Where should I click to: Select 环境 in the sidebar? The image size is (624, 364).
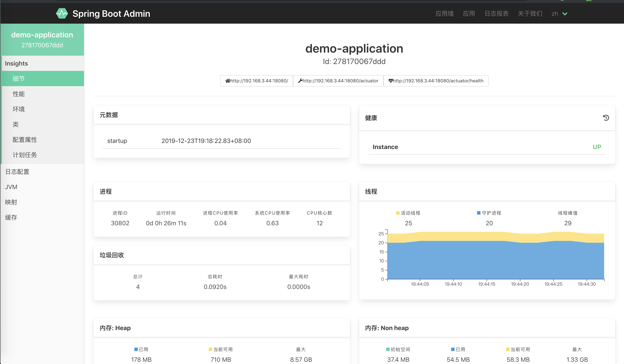pos(19,109)
